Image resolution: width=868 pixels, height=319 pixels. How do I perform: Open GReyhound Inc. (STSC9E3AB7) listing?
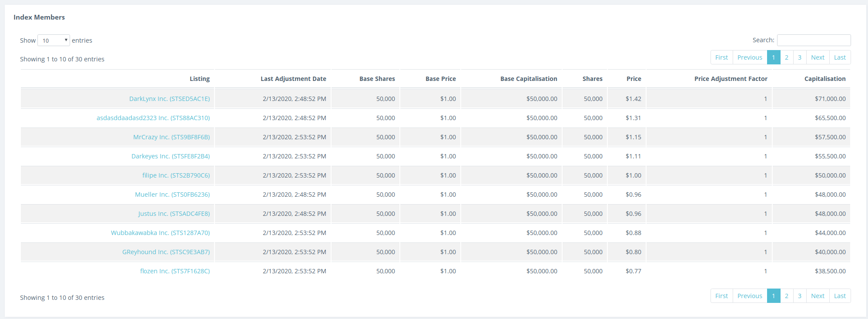pyautogui.click(x=166, y=252)
